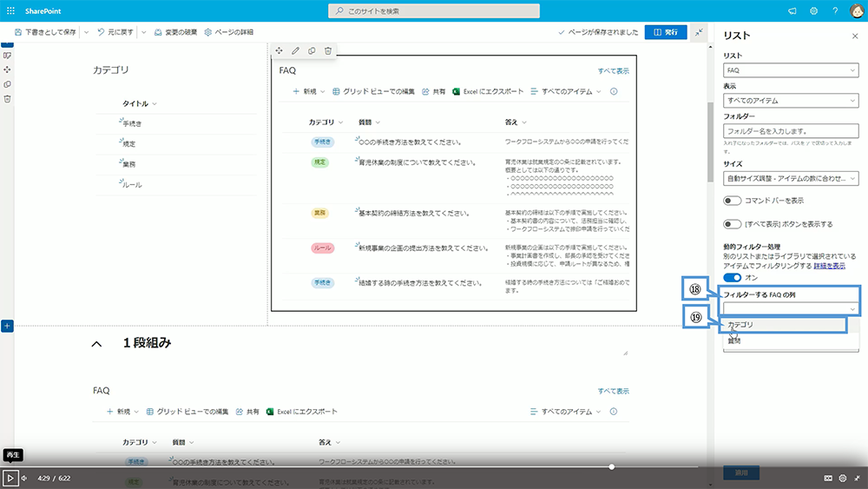The image size is (868, 489).
Task: Click the video volume speaker icon
Action: [24, 478]
